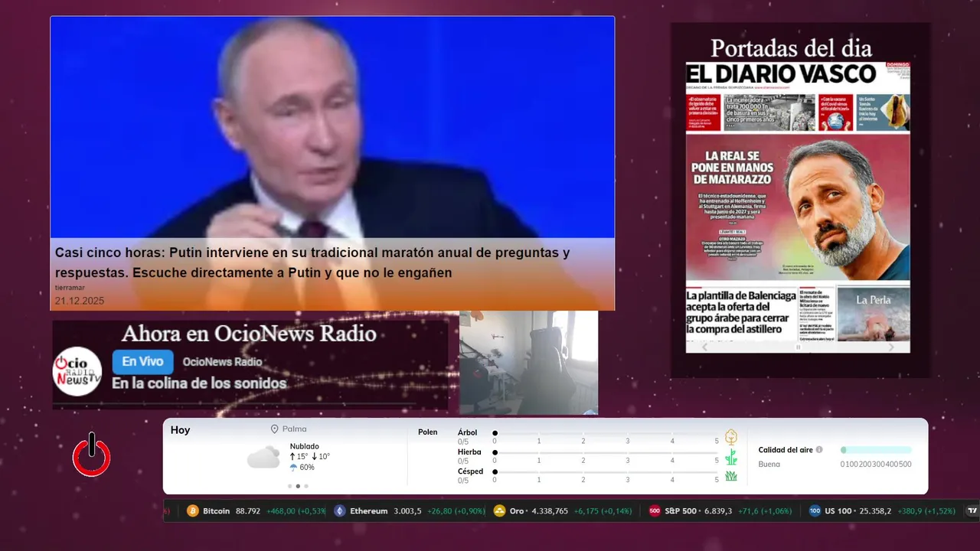Click the Hierba pollen level slider
The height and width of the screenshot is (551, 980).
tap(606, 452)
